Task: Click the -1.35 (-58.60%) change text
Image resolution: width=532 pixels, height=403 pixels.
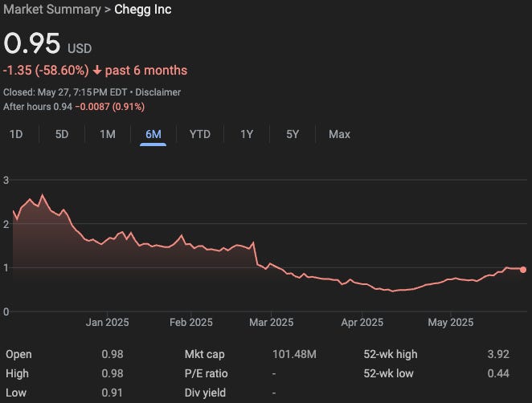Action: tap(46, 71)
